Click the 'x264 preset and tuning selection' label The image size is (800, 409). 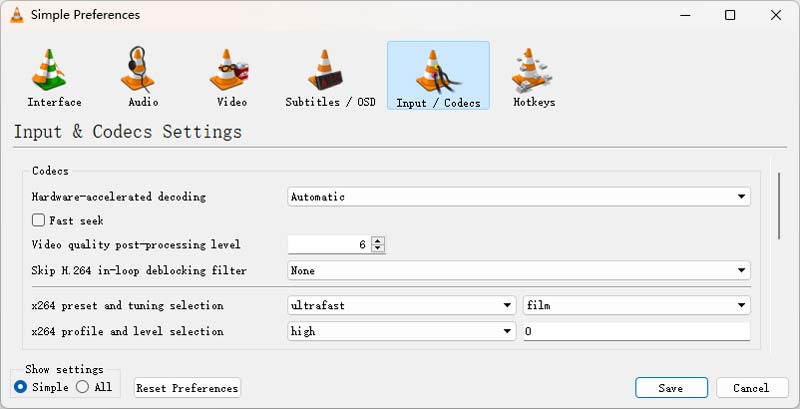tap(128, 305)
